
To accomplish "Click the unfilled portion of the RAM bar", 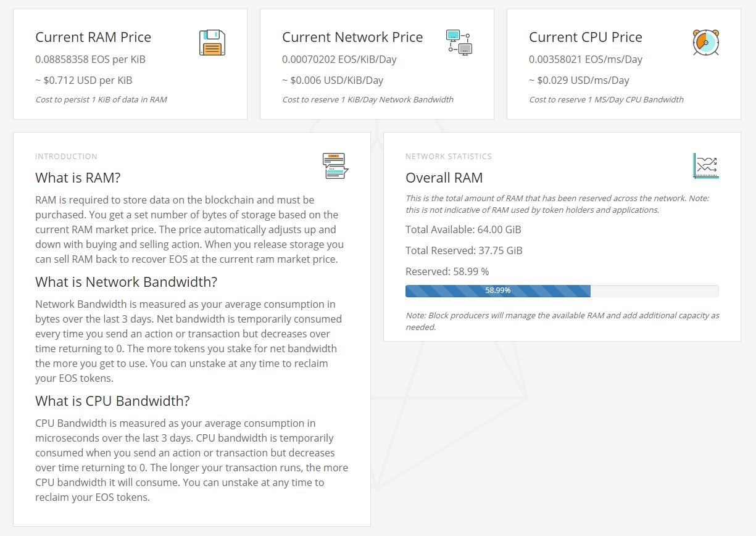I will 654,291.
